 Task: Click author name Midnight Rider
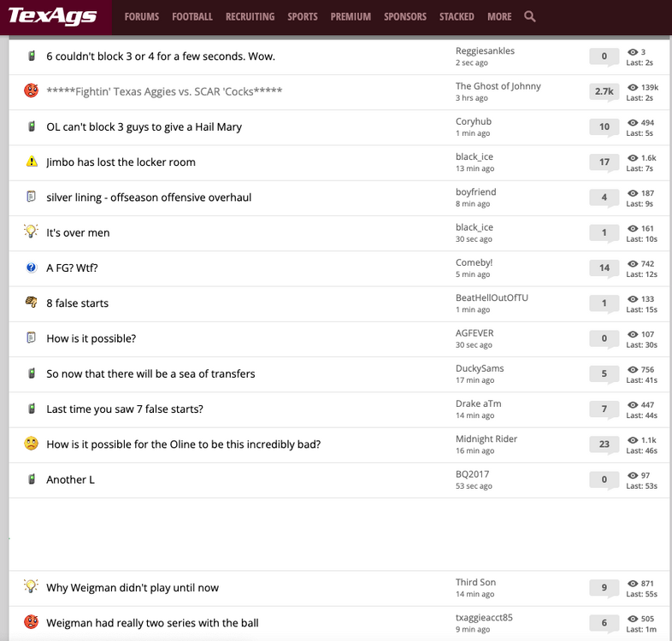pos(486,438)
